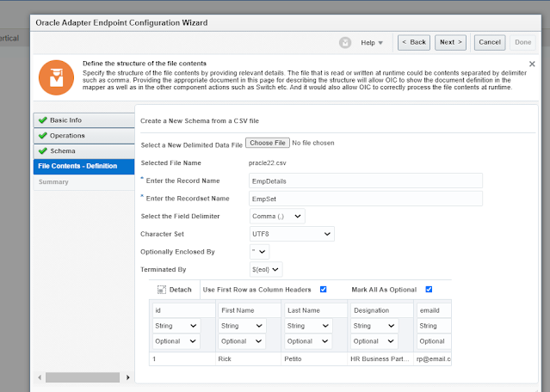The width and height of the screenshot is (550, 392).
Task: Toggle Mark All As Optional checkbox
Action: pos(429,290)
